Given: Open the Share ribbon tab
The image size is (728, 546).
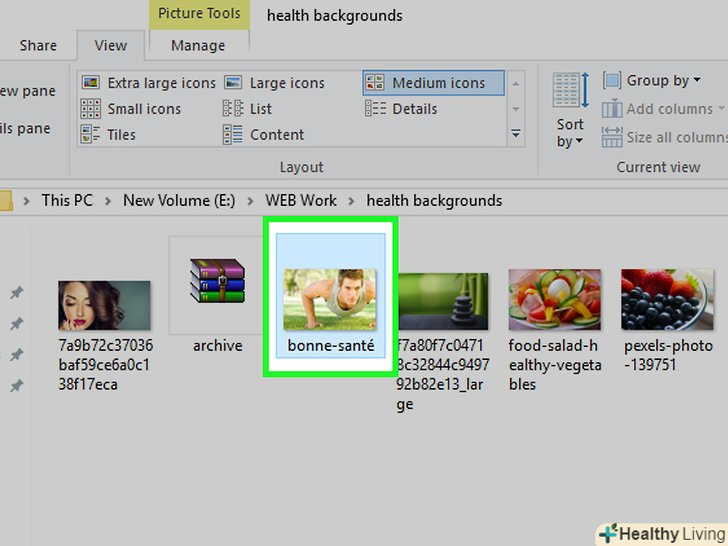Looking at the screenshot, I should 38,46.
